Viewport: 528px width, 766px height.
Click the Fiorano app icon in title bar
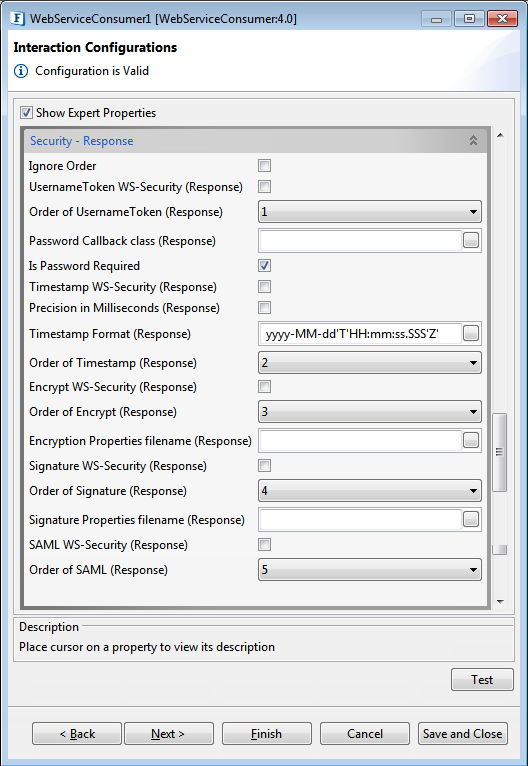click(18, 19)
